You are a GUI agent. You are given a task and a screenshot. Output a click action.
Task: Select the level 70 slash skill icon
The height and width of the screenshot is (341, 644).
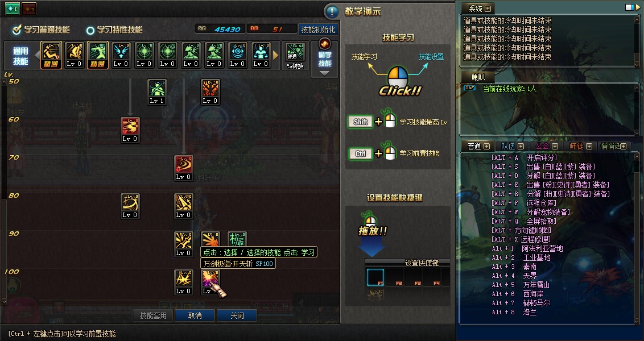pos(184,168)
